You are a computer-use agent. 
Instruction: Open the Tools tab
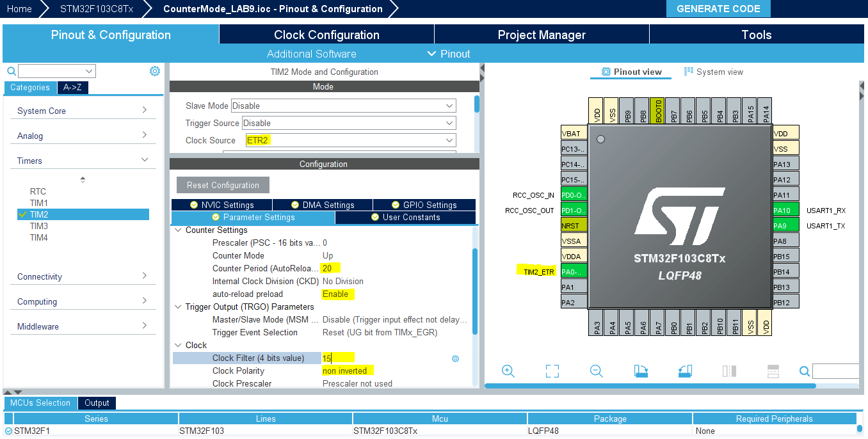point(757,35)
